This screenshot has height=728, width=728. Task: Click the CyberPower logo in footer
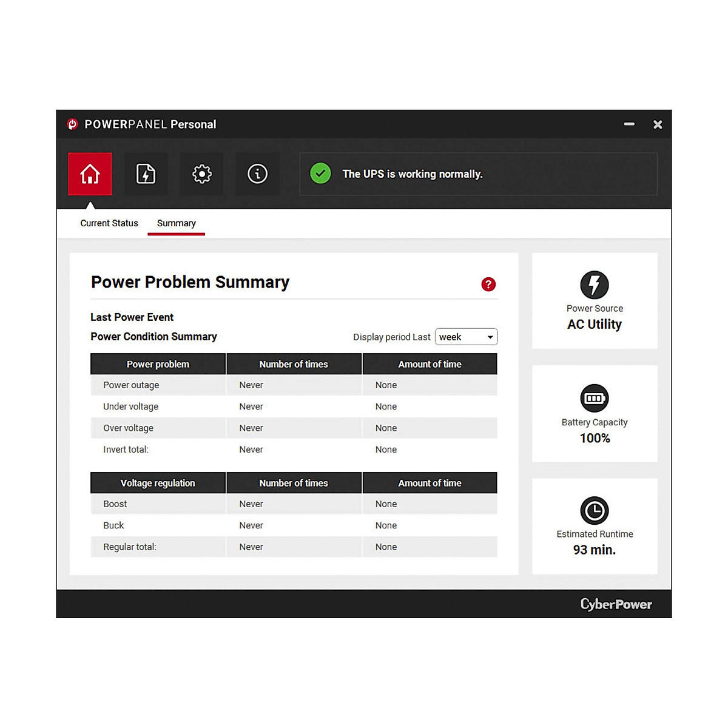pyautogui.click(x=616, y=604)
